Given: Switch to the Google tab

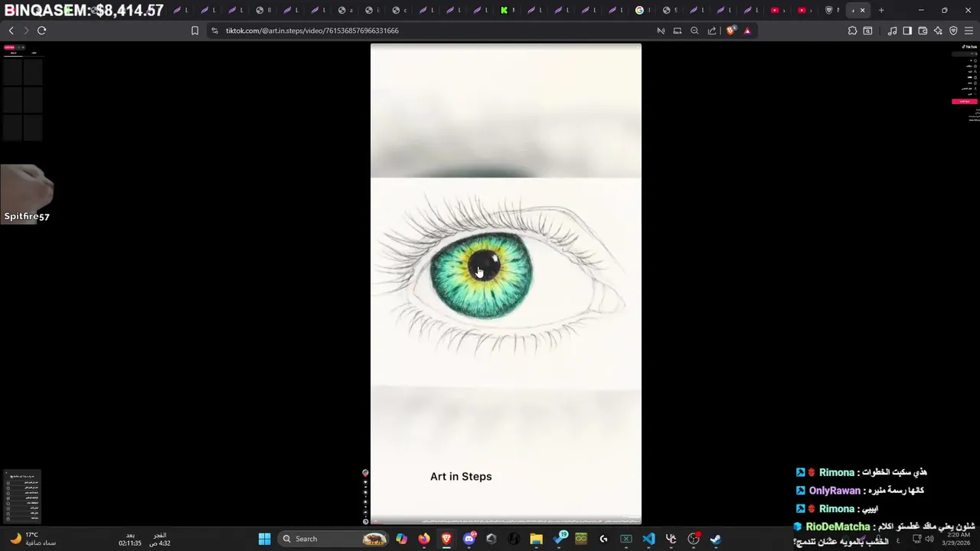Looking at the screenshot, I should pyautogui.click(x=644, y=10).
